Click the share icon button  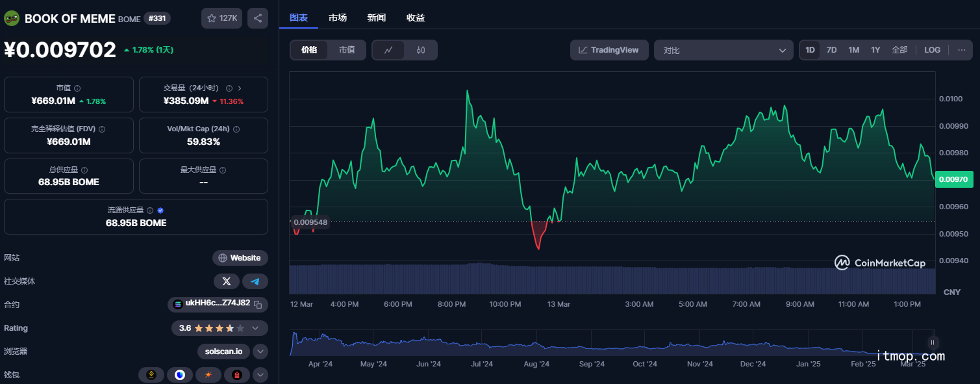click(x=258, y=18)
